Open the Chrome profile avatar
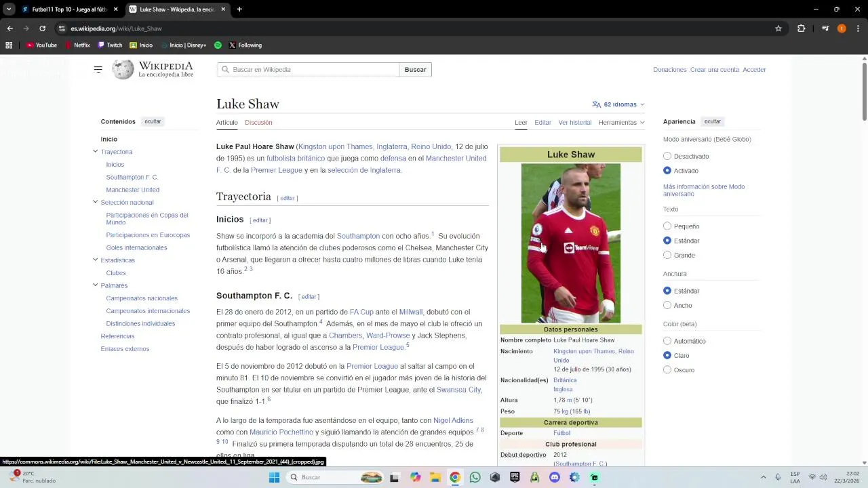The height and width of the screenshot is (488, 868). 842,28
